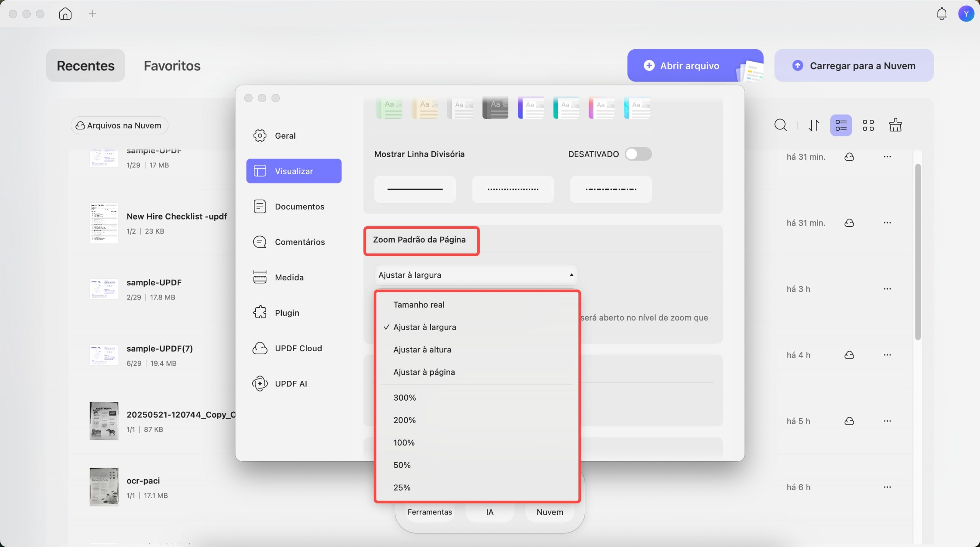Open the notifications bell
This screenshot has height=547, width=980.
941,14
